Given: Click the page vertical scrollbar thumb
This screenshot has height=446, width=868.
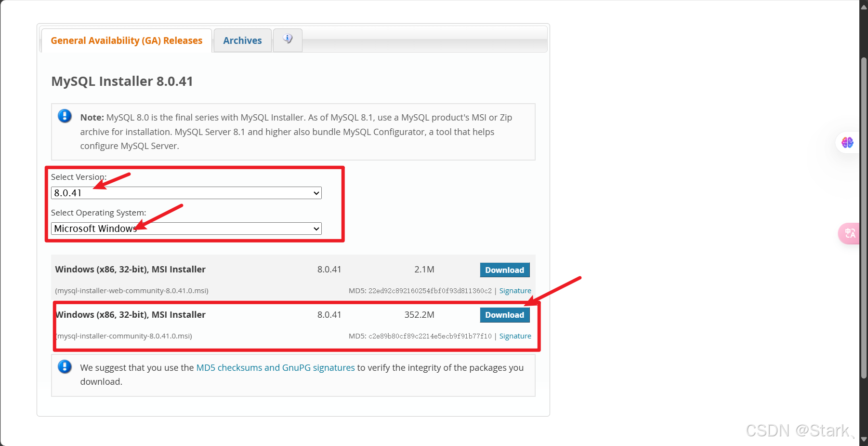Looking at the screenshot, I should click(864, 217).
